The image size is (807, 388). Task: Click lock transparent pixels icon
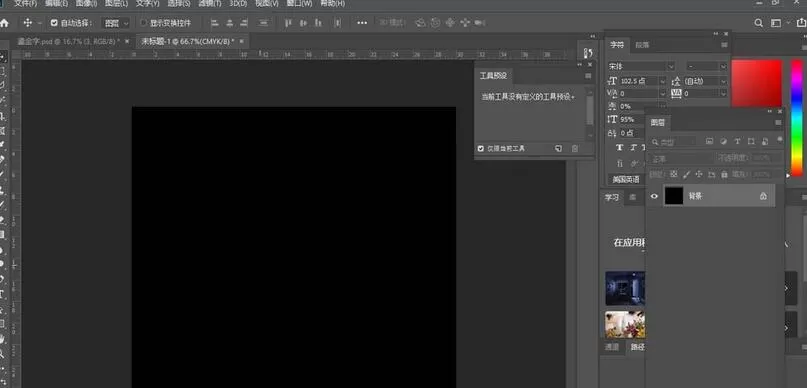pos(673,174)
